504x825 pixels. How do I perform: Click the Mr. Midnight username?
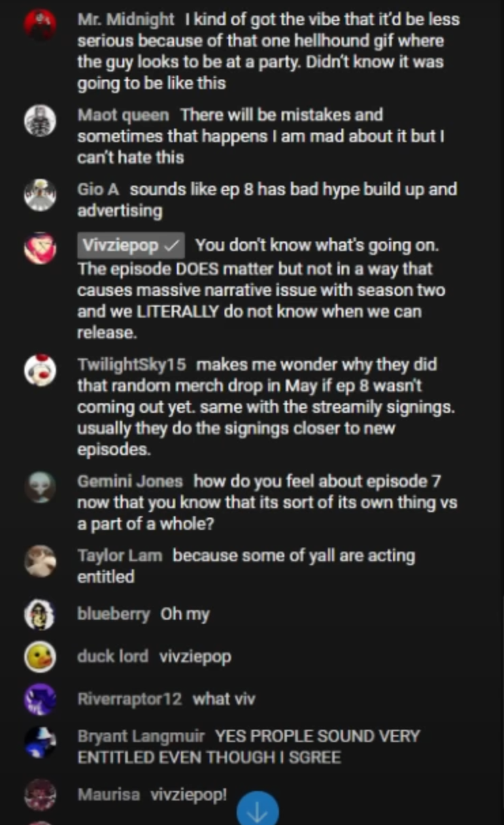[x=126, y=20]
